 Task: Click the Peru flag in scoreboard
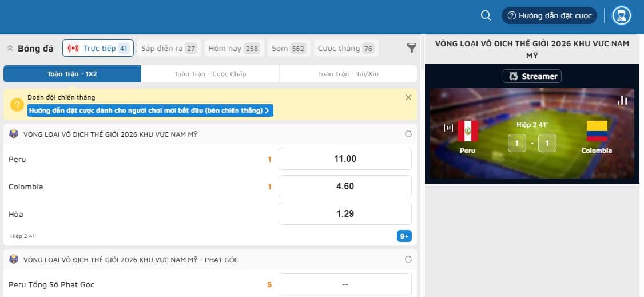pyautogui.click(x=467, y=131)
